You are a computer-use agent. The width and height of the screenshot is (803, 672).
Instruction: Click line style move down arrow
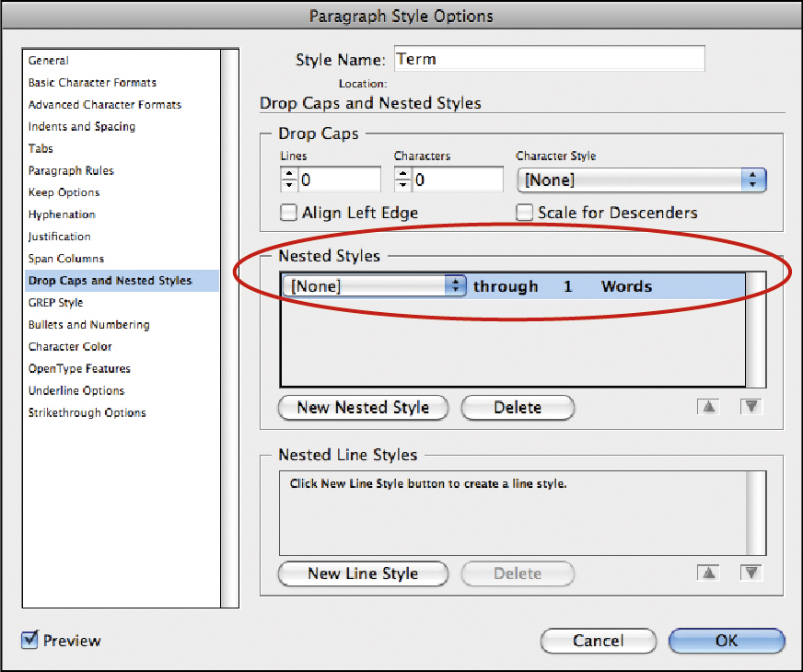752,573
